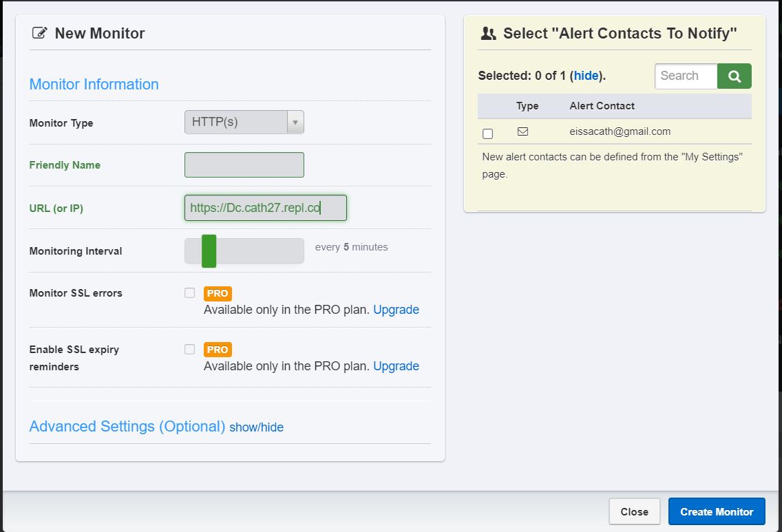Enable the Monitor SSL errors checkbox
782x532 pixels.
[x=190, y=293]
